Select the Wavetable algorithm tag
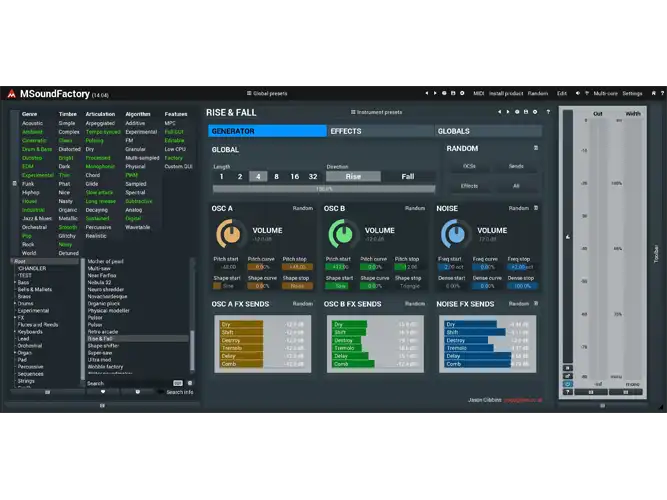 137,227
